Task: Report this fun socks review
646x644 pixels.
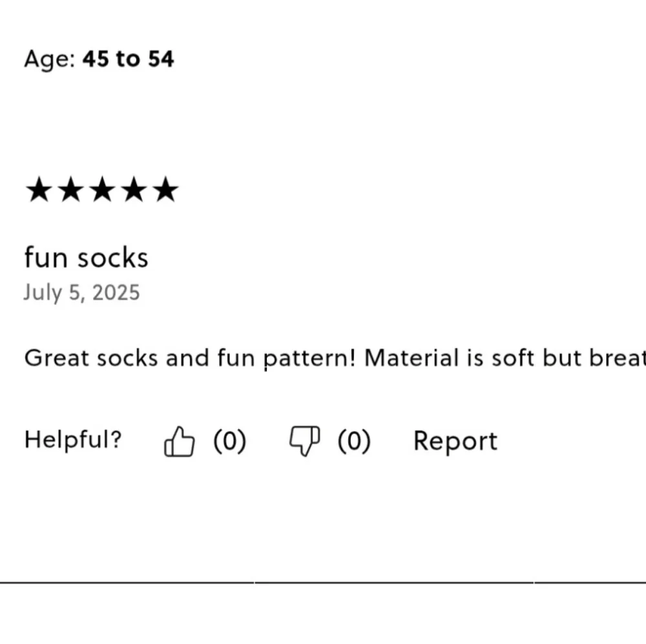Action: click(455, 441)
